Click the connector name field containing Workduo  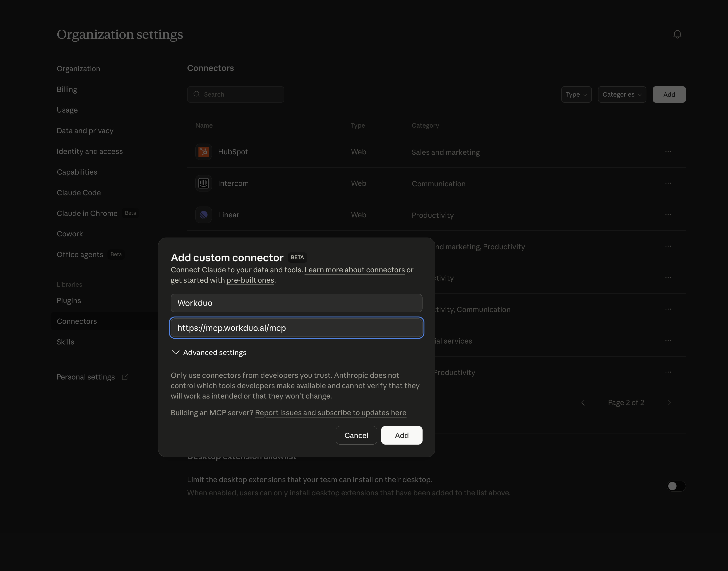[296, 303]
